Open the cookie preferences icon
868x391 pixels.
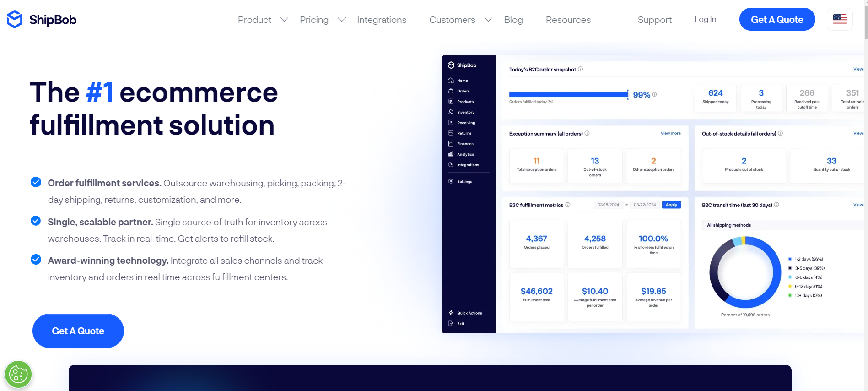(x=18, y=375)
